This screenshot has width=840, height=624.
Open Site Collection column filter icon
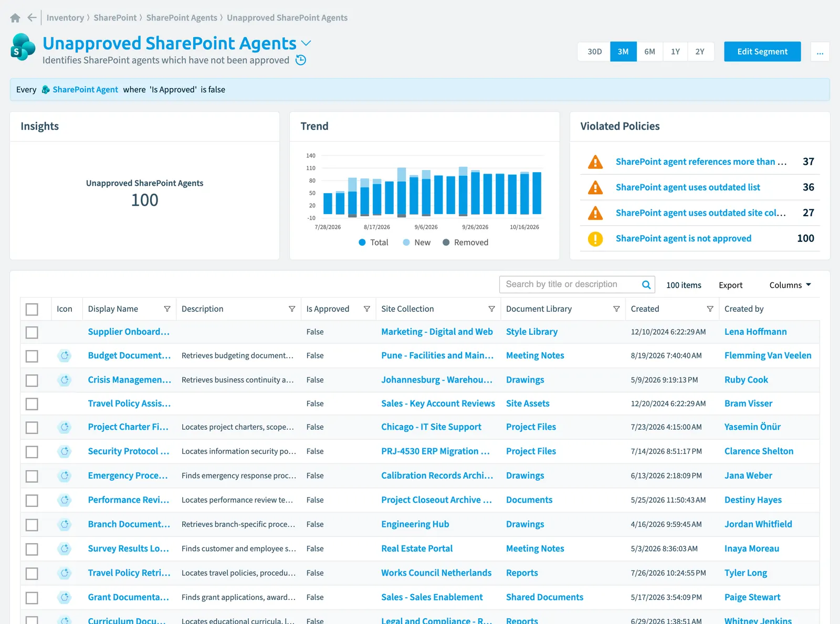(492, 309)
